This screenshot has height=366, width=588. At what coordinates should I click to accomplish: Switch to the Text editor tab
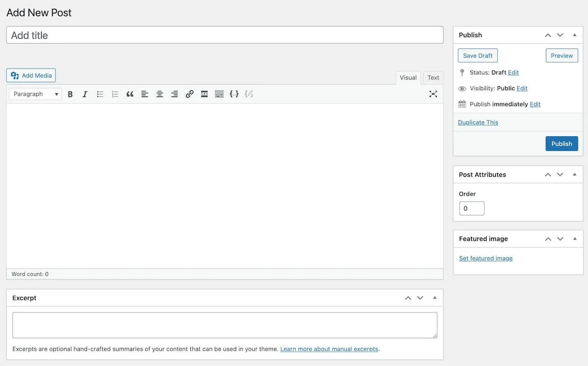(x=433, y=77)
